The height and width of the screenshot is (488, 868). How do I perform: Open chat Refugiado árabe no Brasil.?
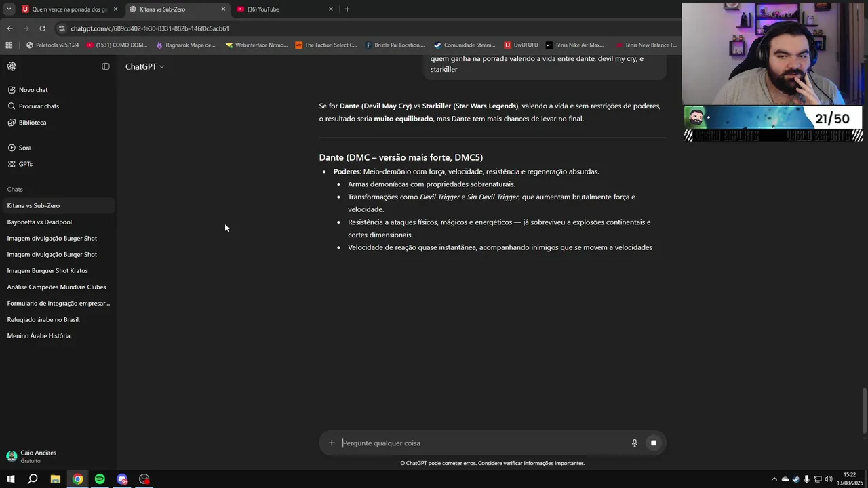[x=43, y=319]
